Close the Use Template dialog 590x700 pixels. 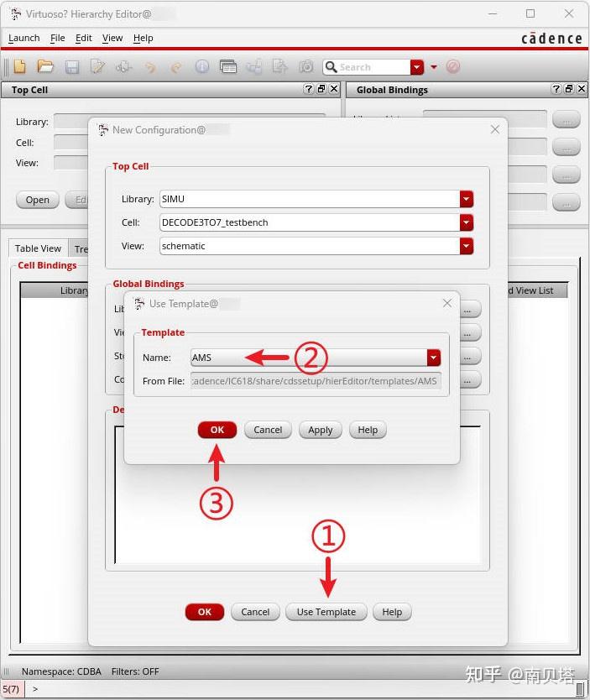click(x=447, y=304)
